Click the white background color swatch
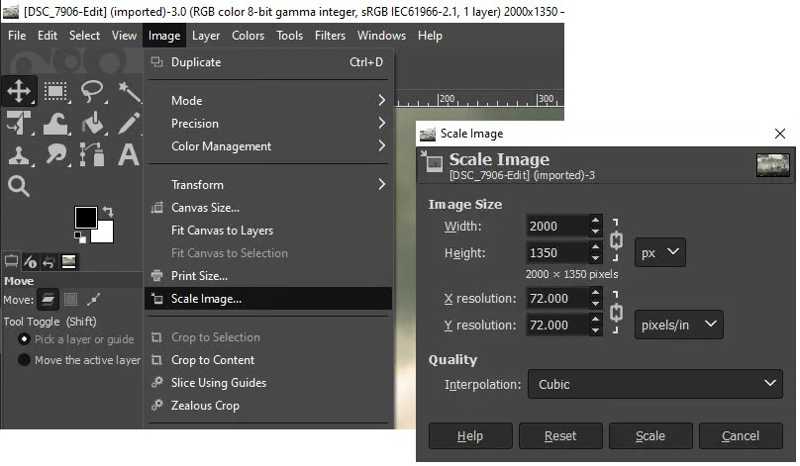The height and width of the screenshot is (466, 800). (x=105, y=234)
